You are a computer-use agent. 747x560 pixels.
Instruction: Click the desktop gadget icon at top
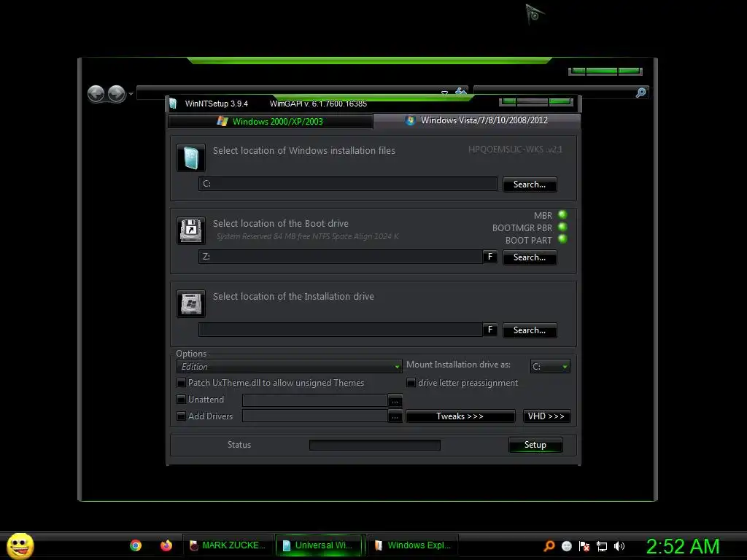point(535,15)
